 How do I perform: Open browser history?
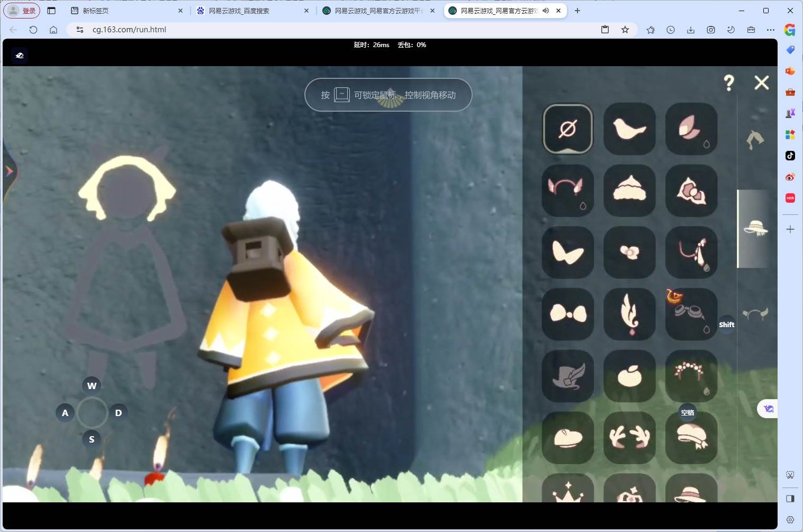pos(671,30)
